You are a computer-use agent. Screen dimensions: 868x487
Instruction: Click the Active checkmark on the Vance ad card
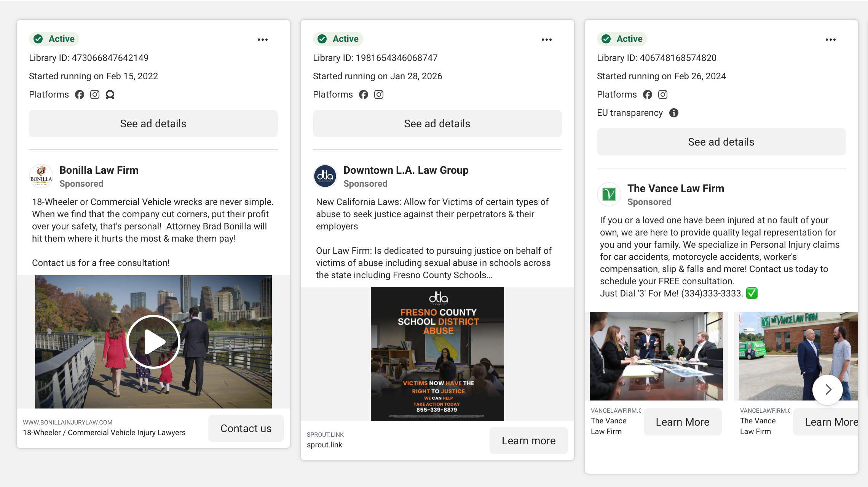[606, 39]
